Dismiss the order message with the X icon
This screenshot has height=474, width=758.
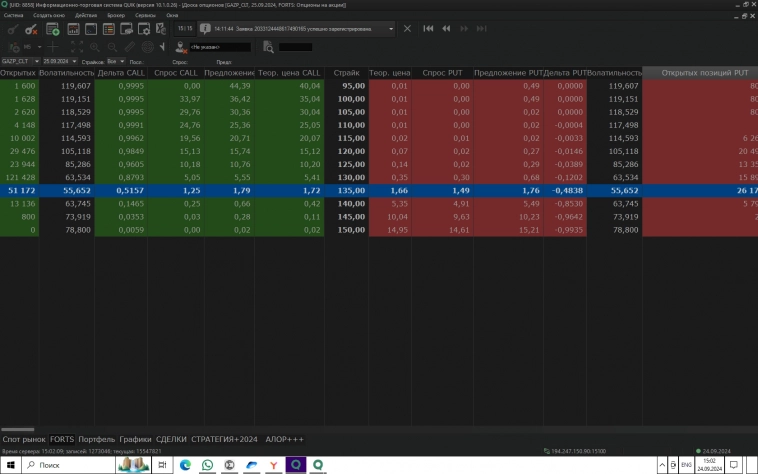tap(407, 29)
